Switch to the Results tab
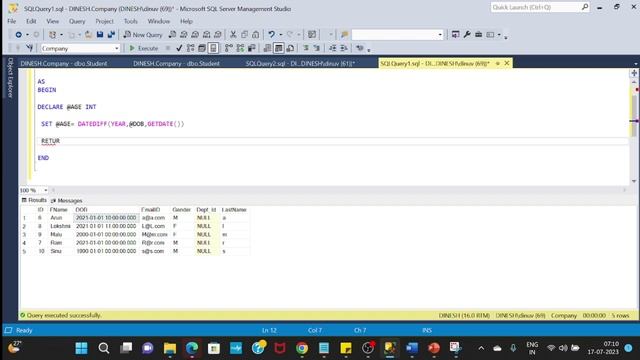 [x=34, y=200]
